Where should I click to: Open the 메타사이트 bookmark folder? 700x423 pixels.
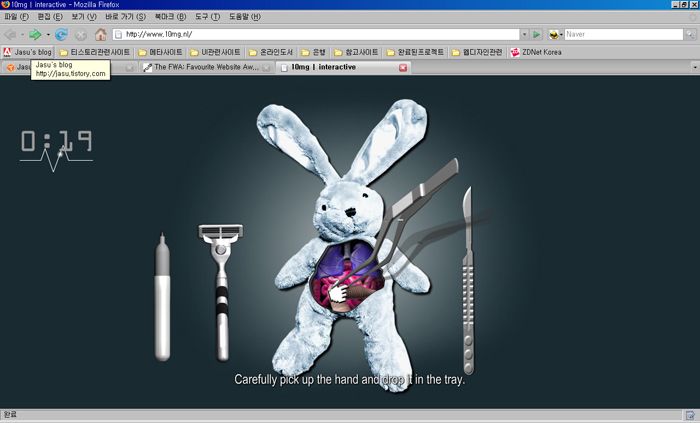coord(160,52)
